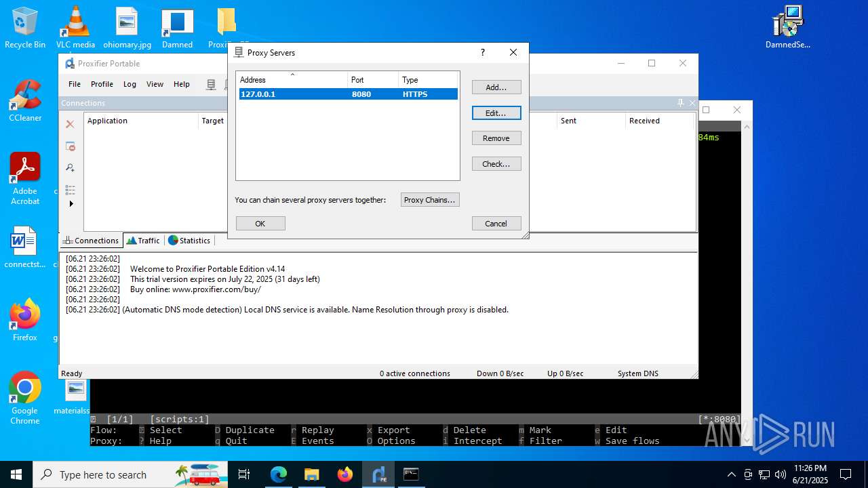Open Proxy Chains... dialog

point(430,200)
